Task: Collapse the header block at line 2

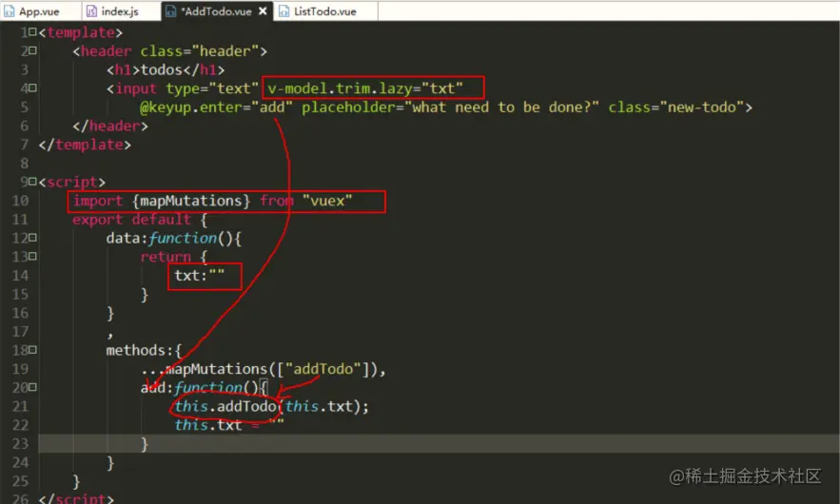Action: [32, 51]
